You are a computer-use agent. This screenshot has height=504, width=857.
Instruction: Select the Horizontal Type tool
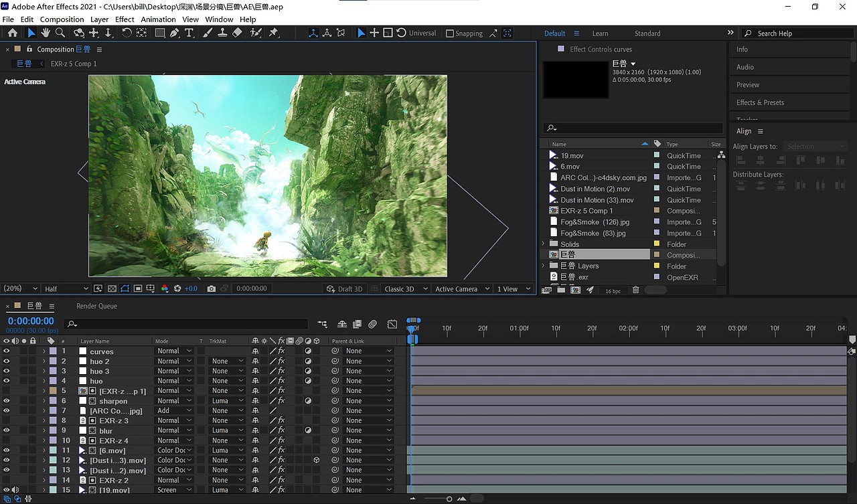coord(189,33)
